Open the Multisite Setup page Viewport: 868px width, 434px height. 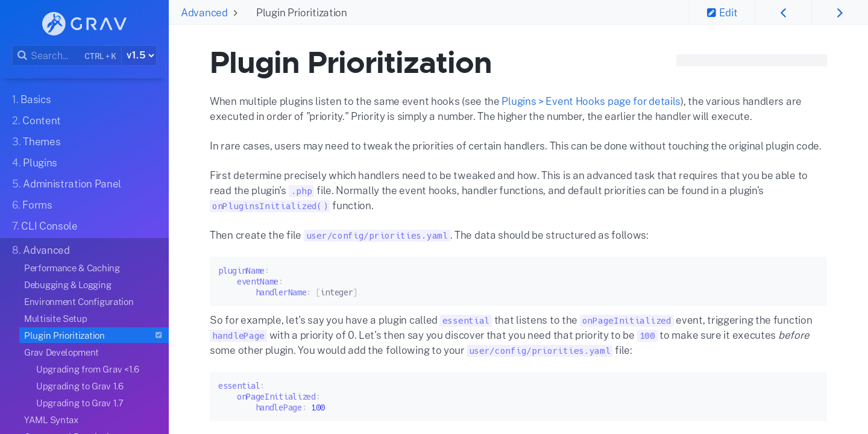55,318
